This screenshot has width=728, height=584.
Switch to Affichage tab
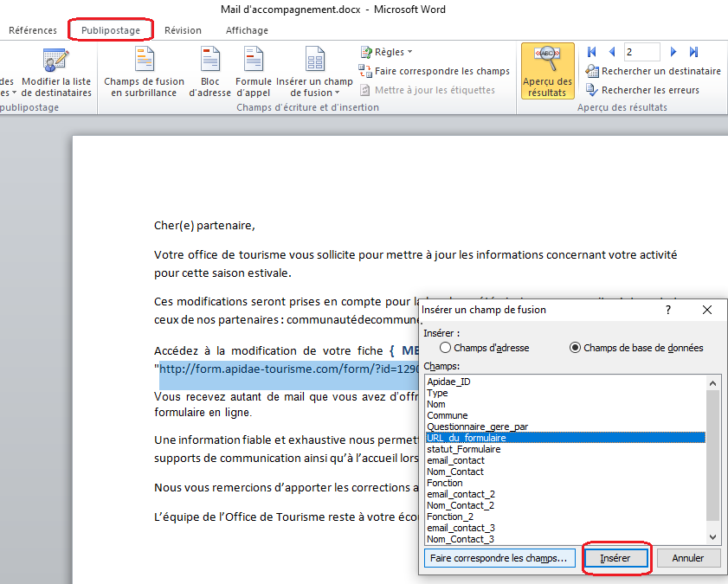click(x=247, y=30)
